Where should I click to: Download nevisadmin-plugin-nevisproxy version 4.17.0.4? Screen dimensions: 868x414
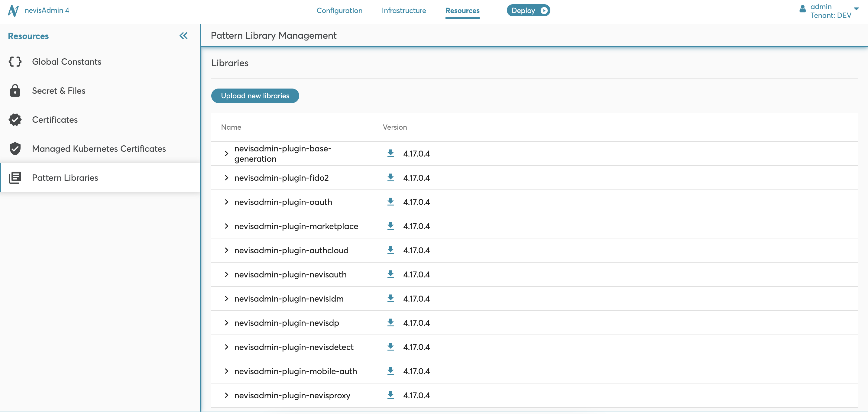[x=390, y=395]
